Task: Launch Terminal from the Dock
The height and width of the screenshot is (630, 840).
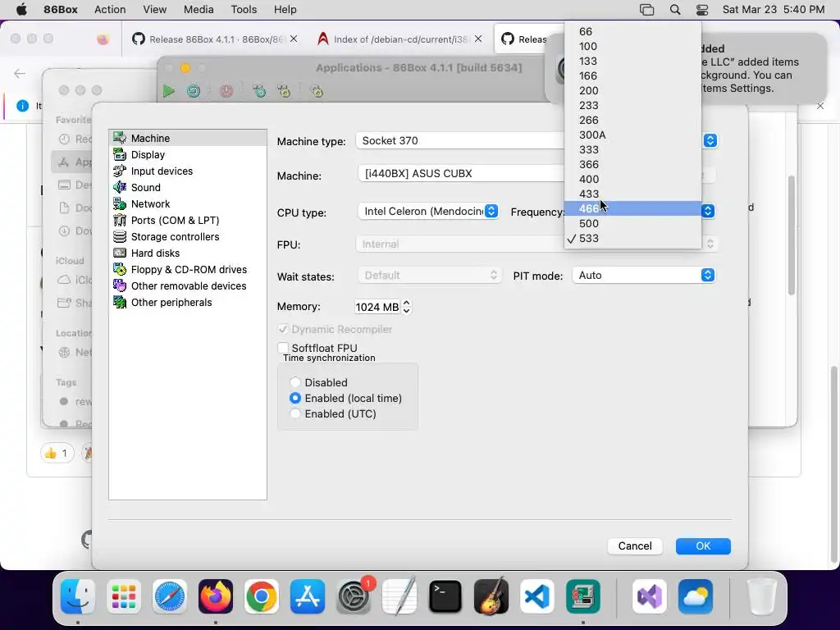Action: click(x=445, y=596)
